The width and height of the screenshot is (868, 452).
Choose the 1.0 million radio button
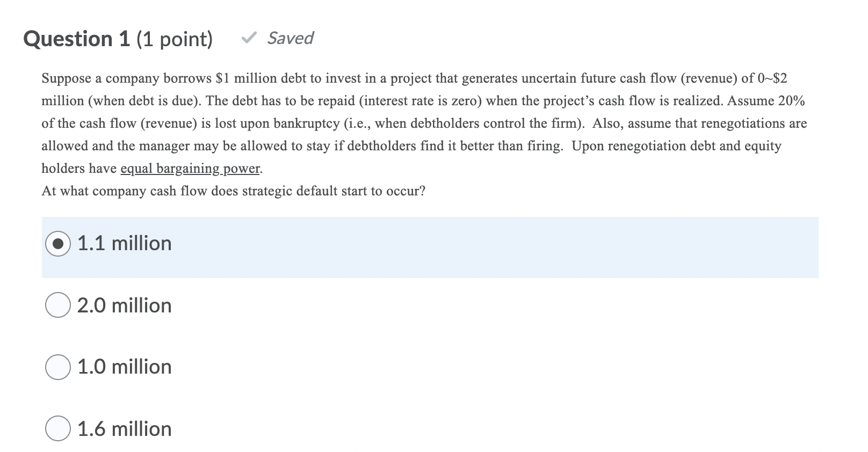58,368
